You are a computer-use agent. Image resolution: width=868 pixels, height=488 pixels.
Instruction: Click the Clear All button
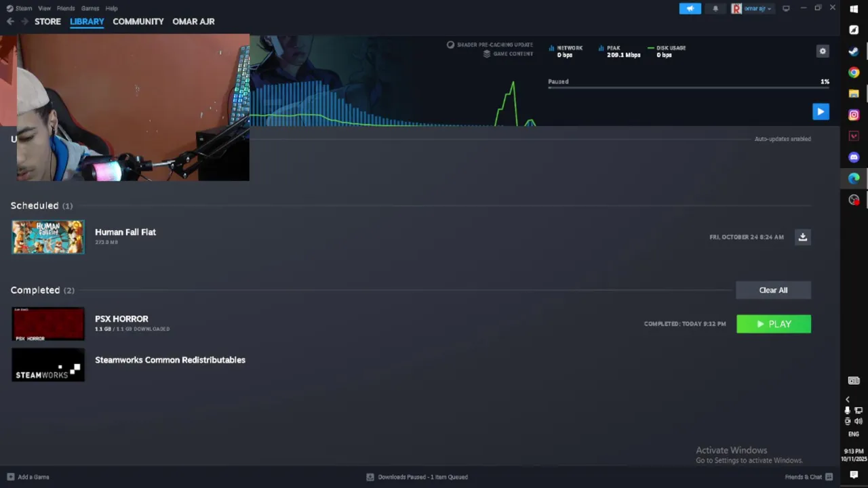(773, 290)
